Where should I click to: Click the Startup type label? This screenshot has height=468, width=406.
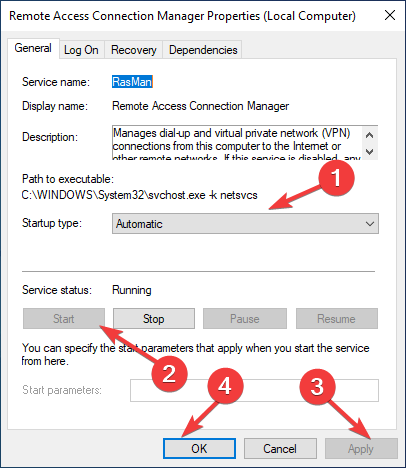click(x=52, y=223)
